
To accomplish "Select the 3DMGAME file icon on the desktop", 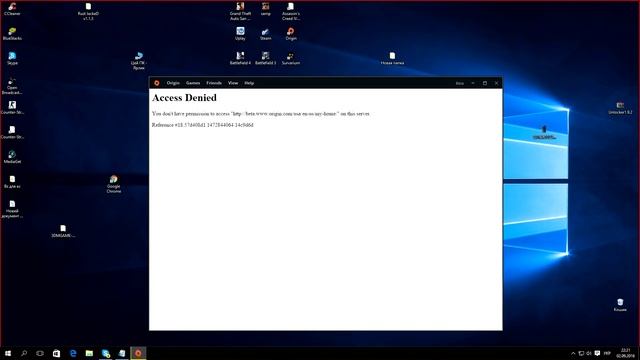I will (63, 231).
